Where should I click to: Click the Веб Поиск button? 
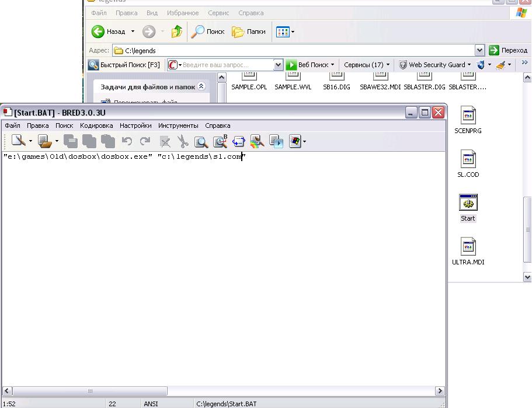click(307, 65)
